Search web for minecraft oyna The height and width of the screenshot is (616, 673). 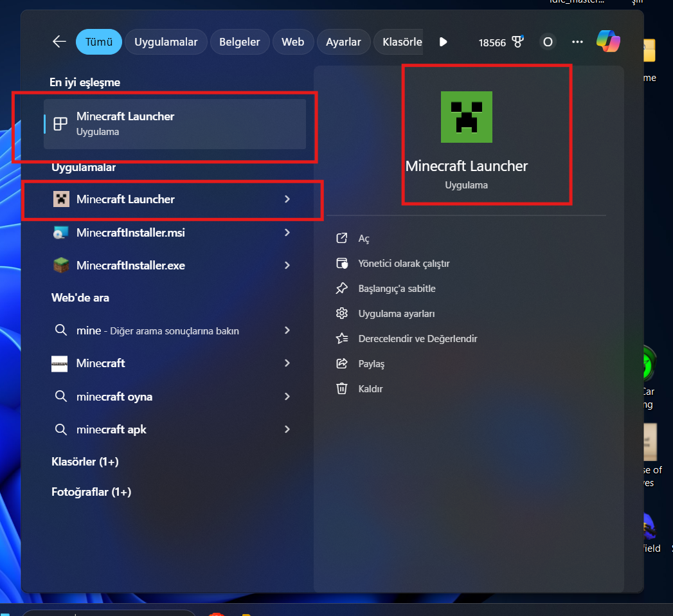point(172,396)
